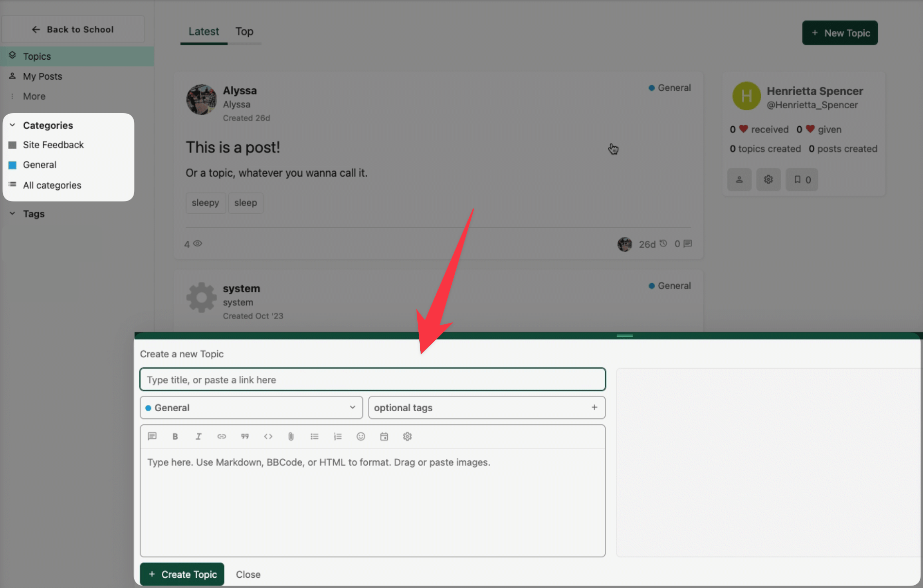
Task: Toggle the bulleted list format
Action: [x=314, y=437]
